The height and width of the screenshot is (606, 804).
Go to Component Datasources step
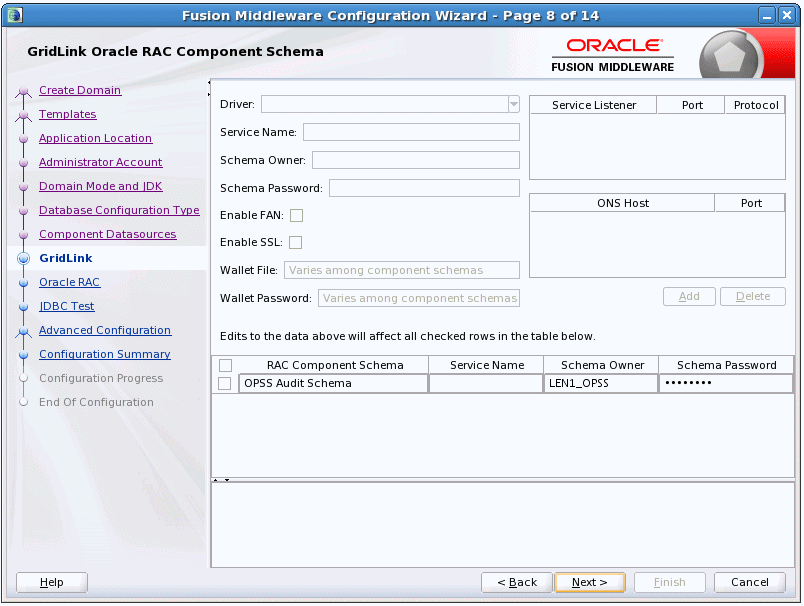(108, 234)
